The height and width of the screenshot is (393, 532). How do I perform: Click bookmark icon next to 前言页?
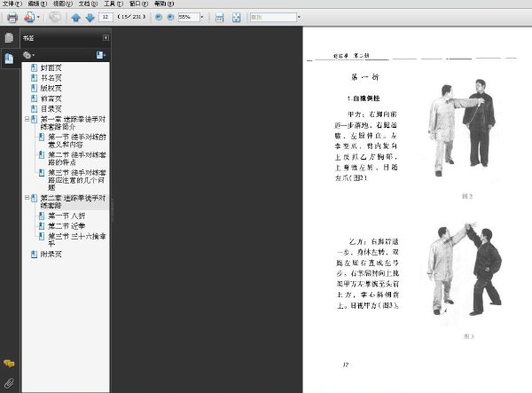[x=34, y=98]
